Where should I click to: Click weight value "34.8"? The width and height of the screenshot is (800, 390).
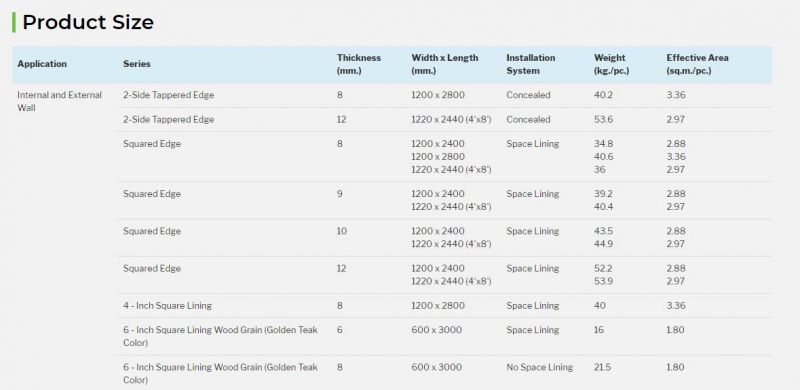point(603,144)
